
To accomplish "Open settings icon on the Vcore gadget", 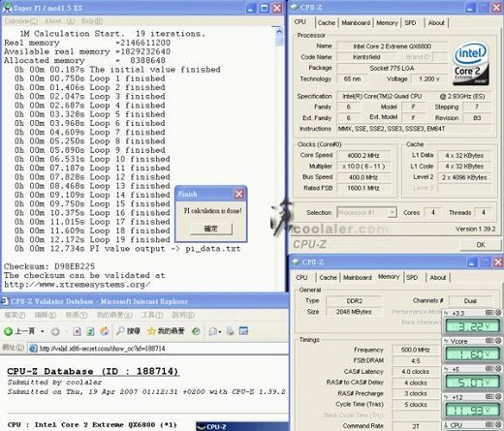I will point(489,341).
